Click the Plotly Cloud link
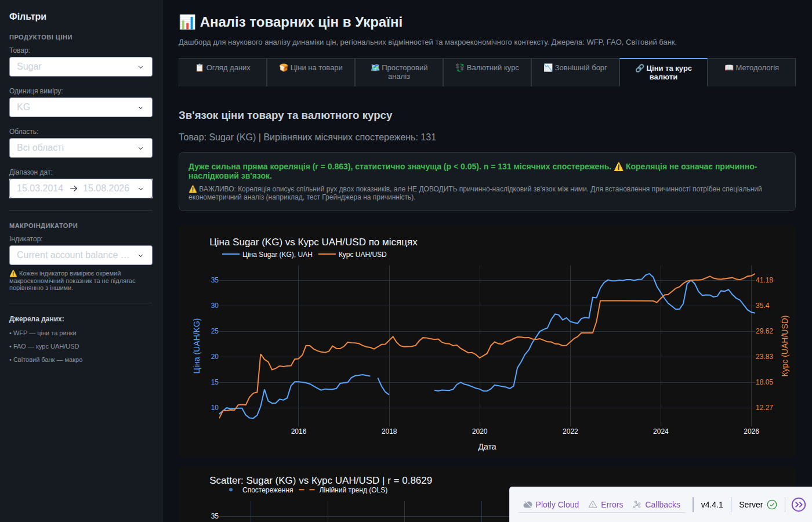The height and width of the screenshot is (522, 812). [551, 505]
